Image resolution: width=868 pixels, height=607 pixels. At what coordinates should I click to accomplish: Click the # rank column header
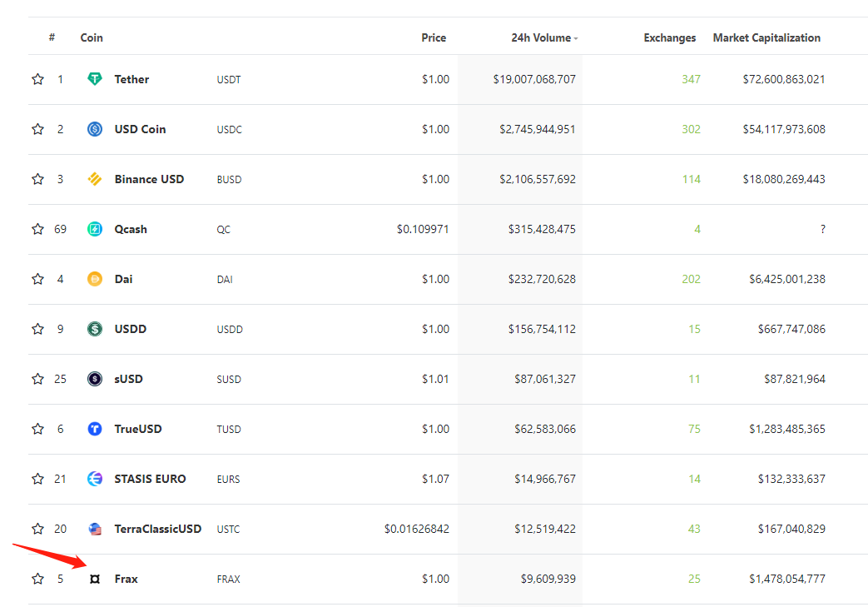52,37
